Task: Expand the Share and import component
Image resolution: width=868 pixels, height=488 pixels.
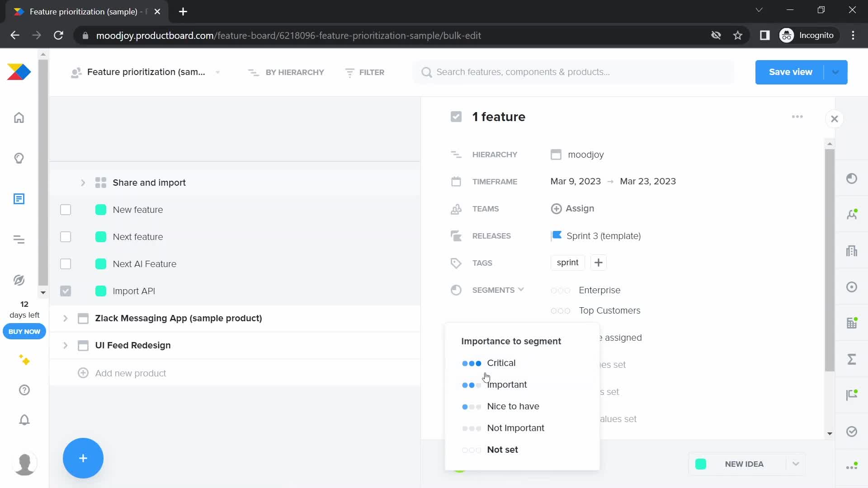Action: (83, 183)
